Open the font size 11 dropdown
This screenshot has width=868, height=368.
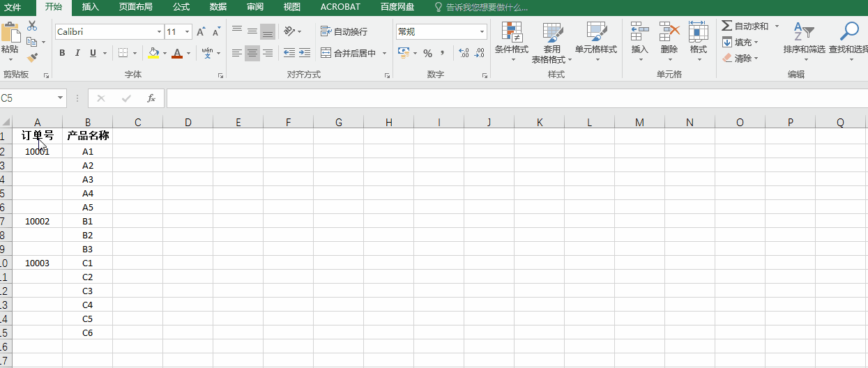coord(188,32)
